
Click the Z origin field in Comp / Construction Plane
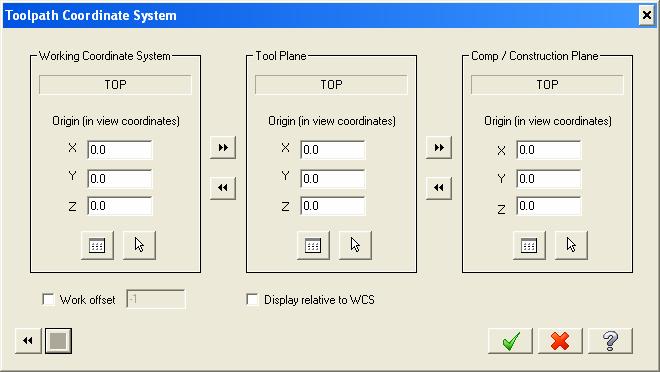tap(549, 206)
